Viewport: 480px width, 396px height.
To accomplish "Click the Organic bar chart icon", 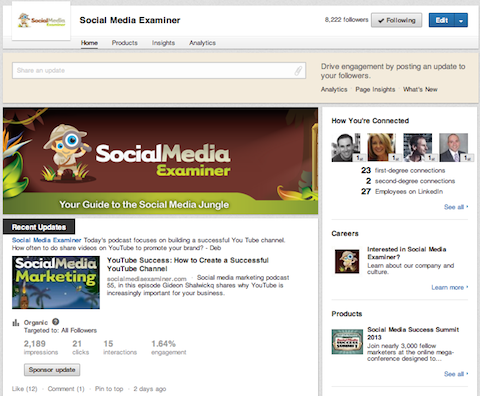I will [x=16, y=323].
